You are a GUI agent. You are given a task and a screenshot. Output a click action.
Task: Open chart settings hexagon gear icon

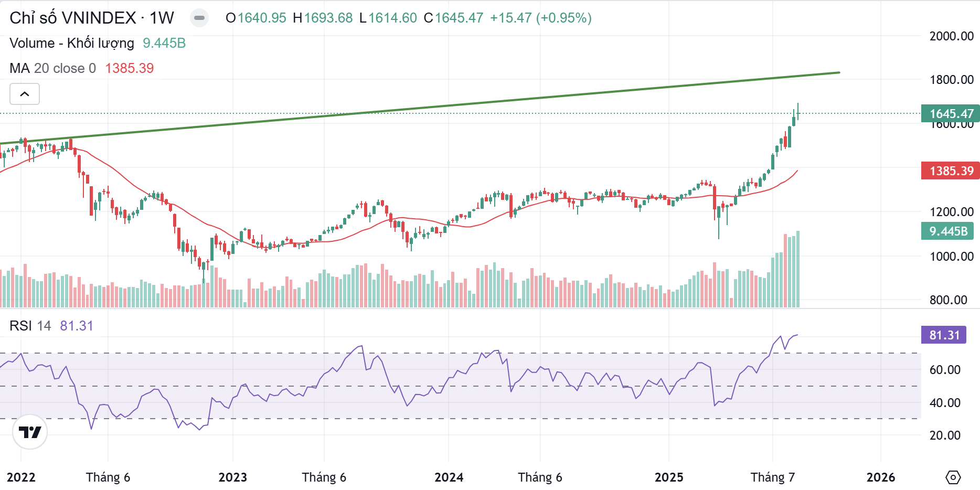click(953, 477)
